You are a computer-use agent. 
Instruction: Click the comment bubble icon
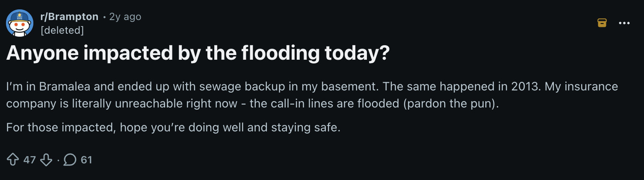pos(70,160)
